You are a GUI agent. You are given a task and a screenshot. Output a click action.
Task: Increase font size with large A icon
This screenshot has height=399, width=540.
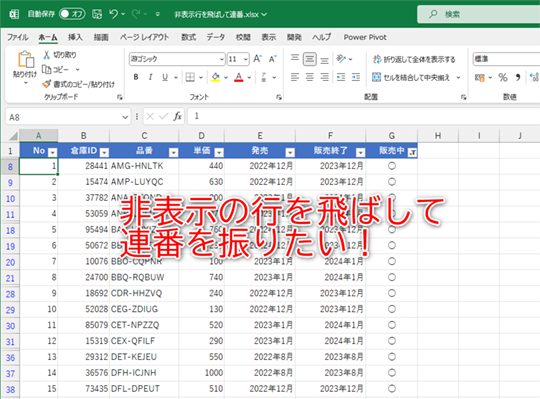[x=257, y=59]
